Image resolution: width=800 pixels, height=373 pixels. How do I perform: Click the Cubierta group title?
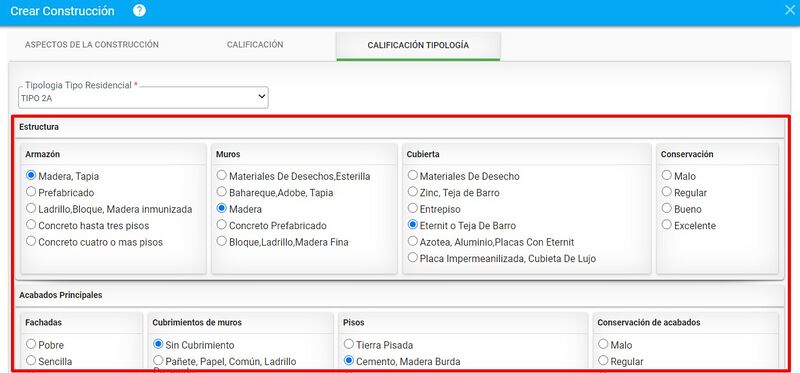pos(423,154)
